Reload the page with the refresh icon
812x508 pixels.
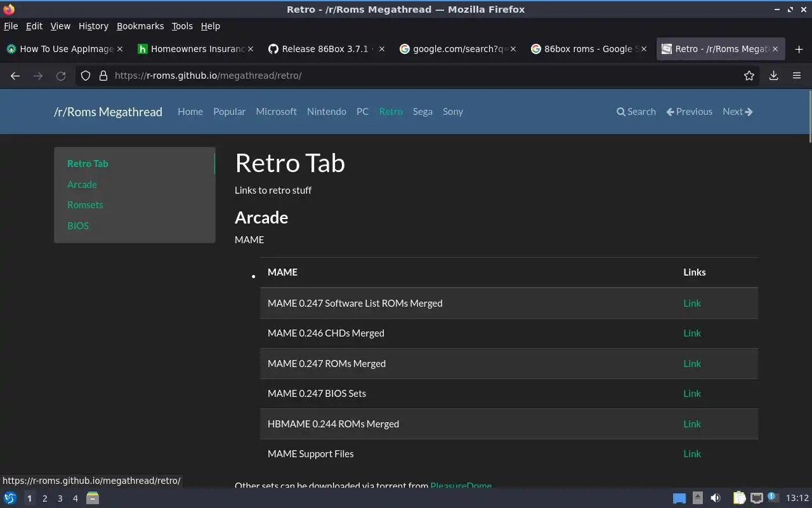pyautogui.click(x=61, y=76)
